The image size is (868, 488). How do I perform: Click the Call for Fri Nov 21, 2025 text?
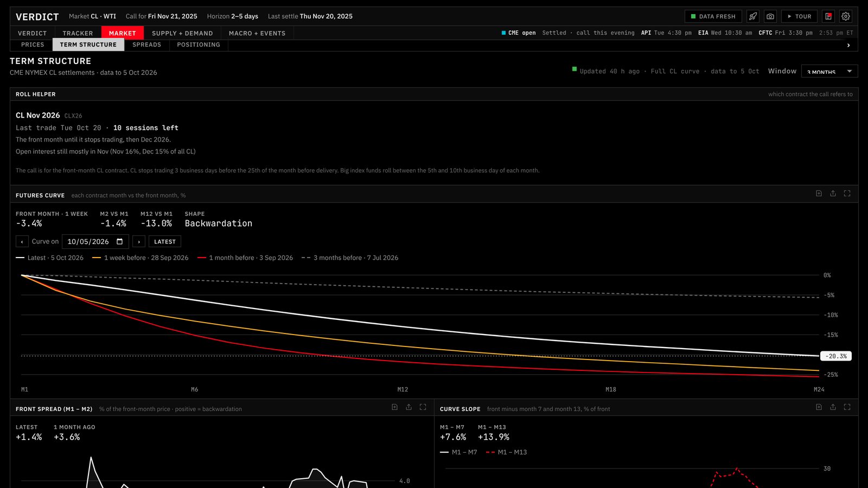point(162,16)
